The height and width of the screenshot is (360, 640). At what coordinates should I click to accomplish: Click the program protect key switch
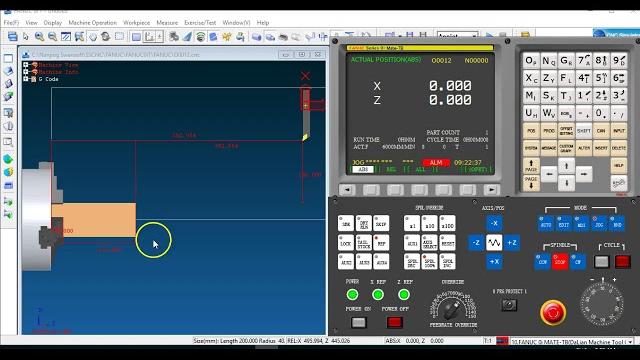[x=509, y=304]
